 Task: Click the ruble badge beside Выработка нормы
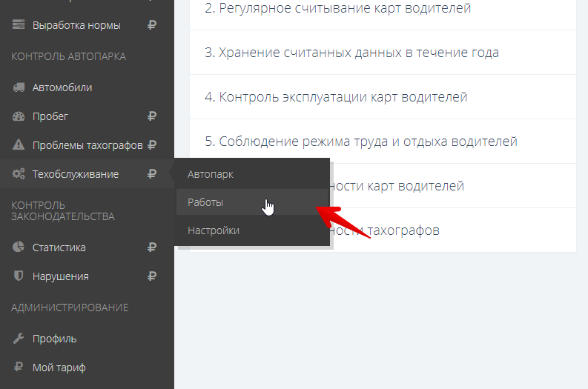point(152,25)
